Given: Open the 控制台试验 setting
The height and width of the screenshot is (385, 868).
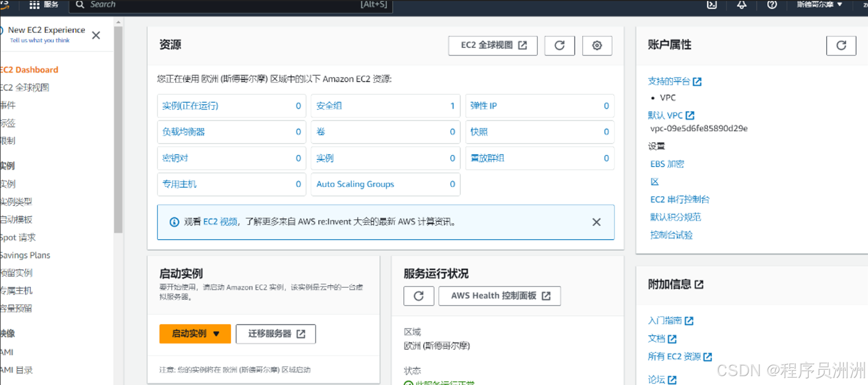Looking at the screenshot, I should click(672, 235).
